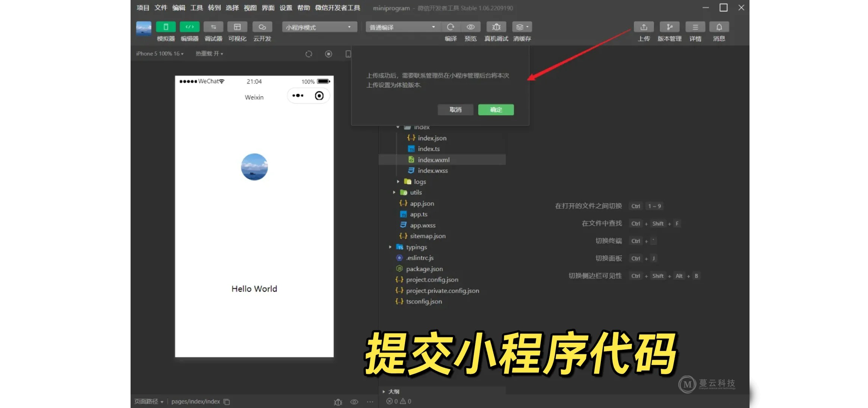Tap the three-dot capsule menu in simulator
The height and width of the screenshot is (408, 868).
pyautogui.click(x=298, y=96)
